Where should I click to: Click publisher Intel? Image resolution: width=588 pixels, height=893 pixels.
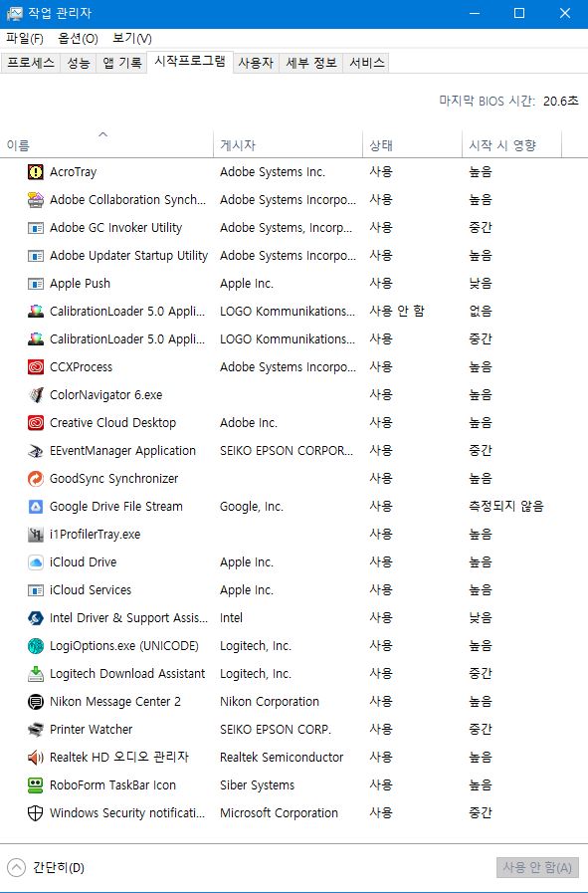click(231, 618)
